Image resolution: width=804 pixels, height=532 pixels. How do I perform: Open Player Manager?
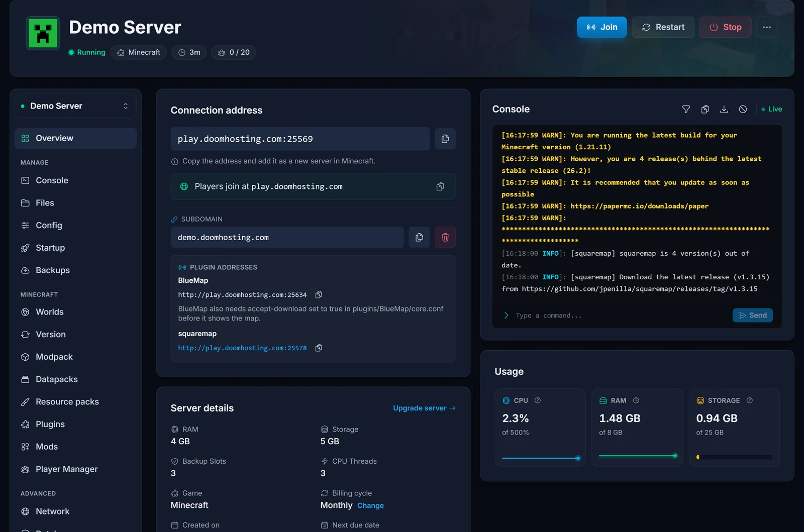click(75, 469)
